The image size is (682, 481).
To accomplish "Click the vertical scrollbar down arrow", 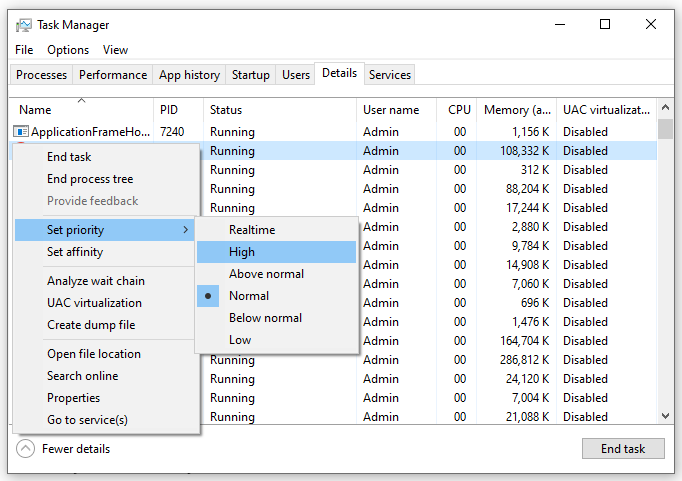I will tap(665, 416).
